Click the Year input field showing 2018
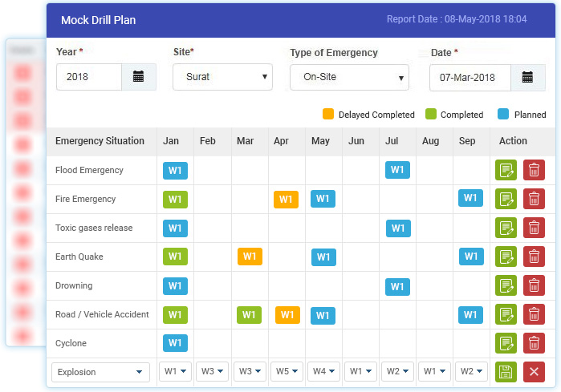Viewport: 561px width, 392px height. (x=89, y=77)
